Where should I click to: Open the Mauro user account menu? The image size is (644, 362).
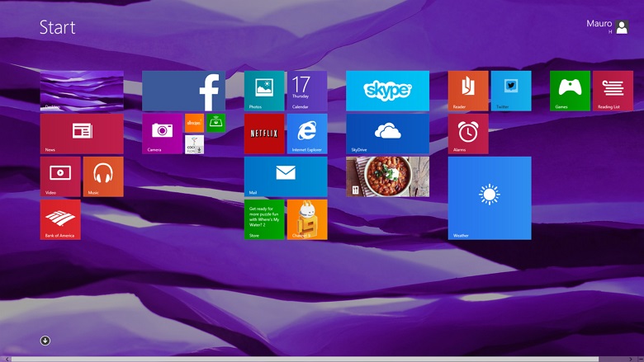click(x=608, y=26)
